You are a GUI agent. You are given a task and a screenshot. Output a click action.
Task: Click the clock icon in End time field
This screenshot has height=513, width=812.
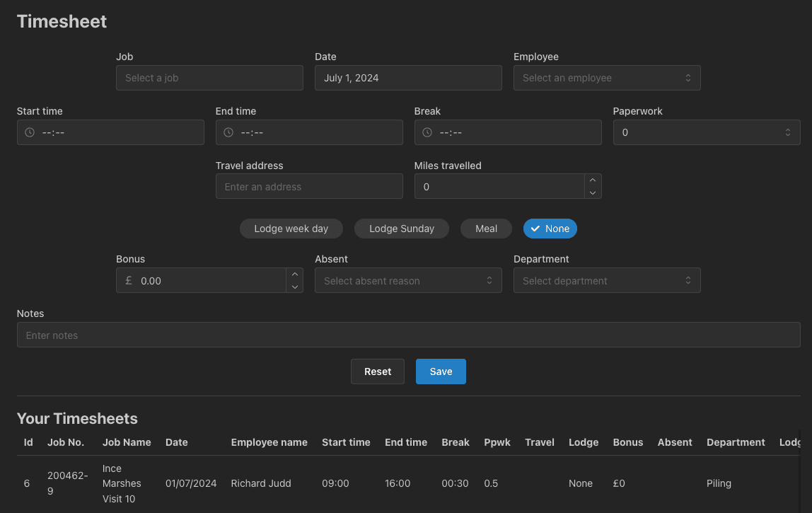228,132
